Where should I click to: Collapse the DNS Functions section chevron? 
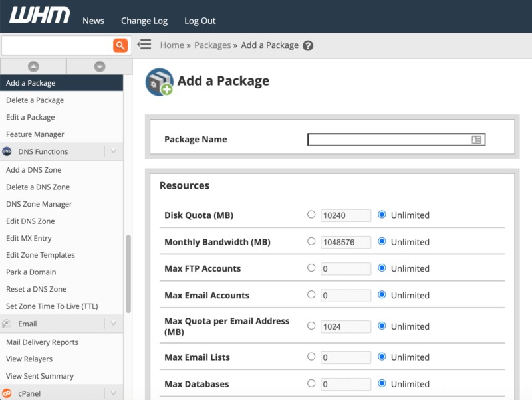pyautogui.click(x=113, y=151)
